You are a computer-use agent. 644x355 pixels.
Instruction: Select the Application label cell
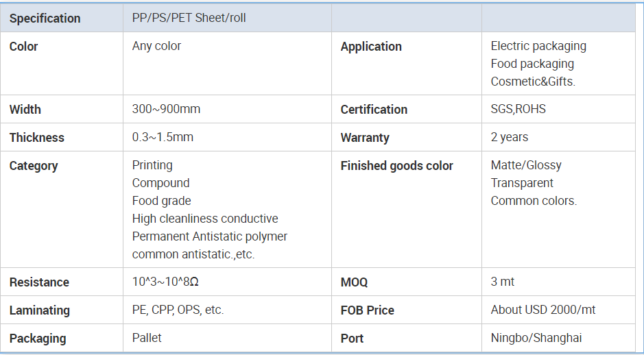pyautogui.click(x=407, y=64)
